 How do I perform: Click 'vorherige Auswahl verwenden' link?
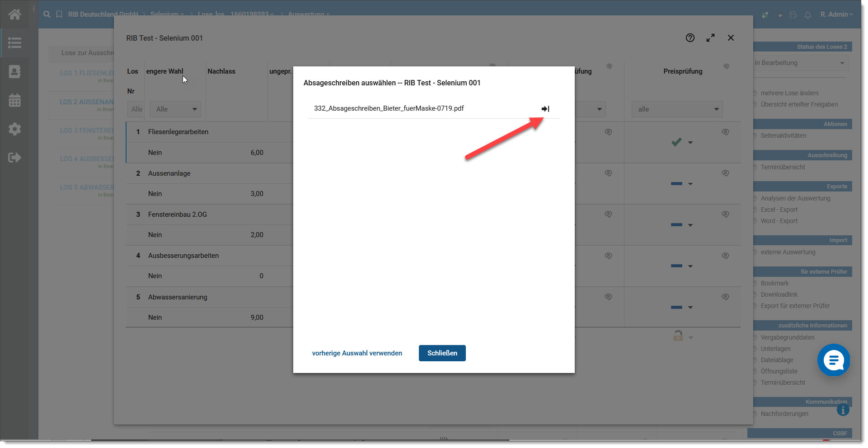pyautogui.click(x=357, y=353)
